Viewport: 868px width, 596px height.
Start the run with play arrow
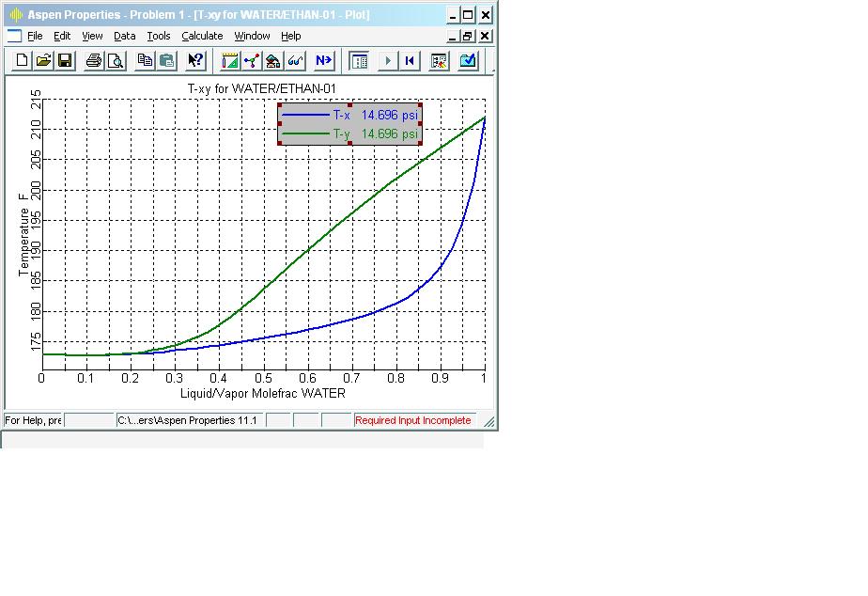pyautogui.click(x=388, y=60)
